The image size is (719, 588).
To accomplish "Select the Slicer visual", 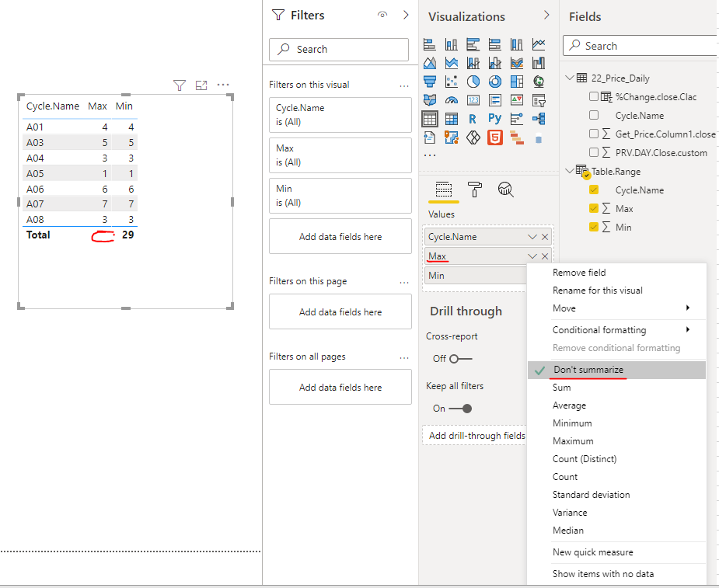I will [x=539, y=100].
